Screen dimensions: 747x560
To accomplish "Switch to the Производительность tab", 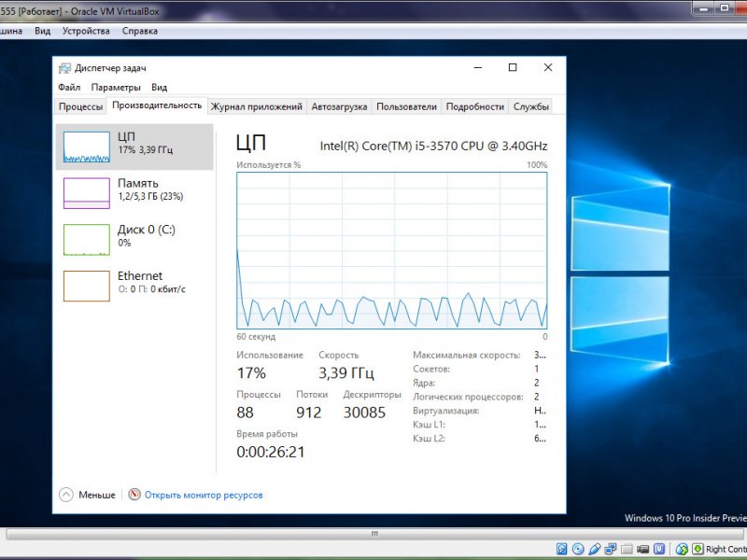I will pos(157,105).
